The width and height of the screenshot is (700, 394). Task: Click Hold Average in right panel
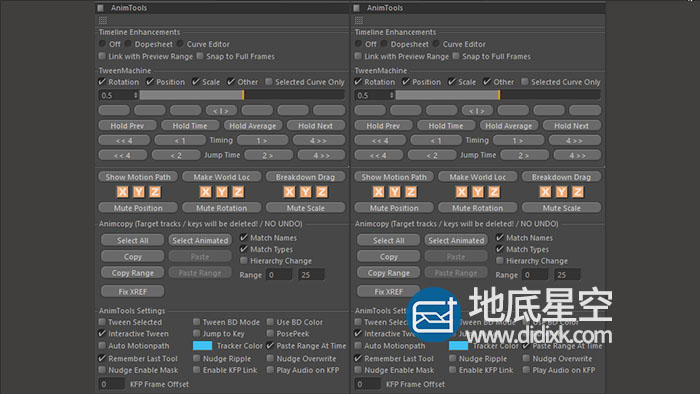pyautogui.click(x=508, y=126)
